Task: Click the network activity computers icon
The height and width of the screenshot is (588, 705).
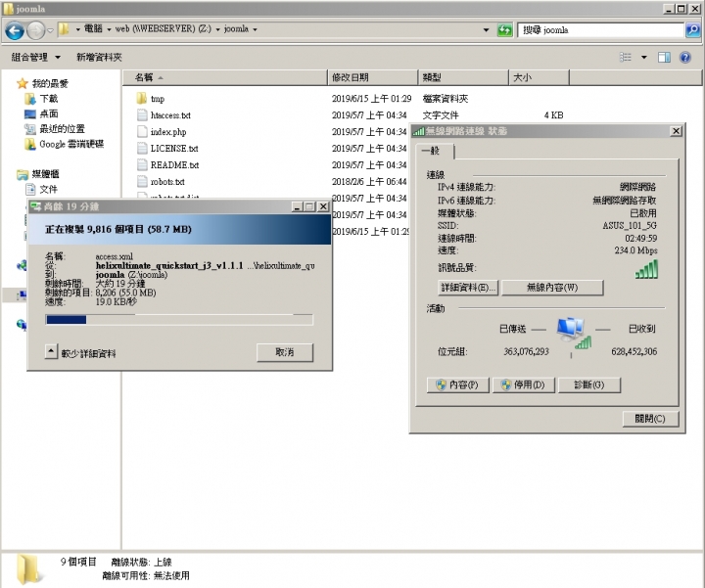Action: click(x=573, y=334)
